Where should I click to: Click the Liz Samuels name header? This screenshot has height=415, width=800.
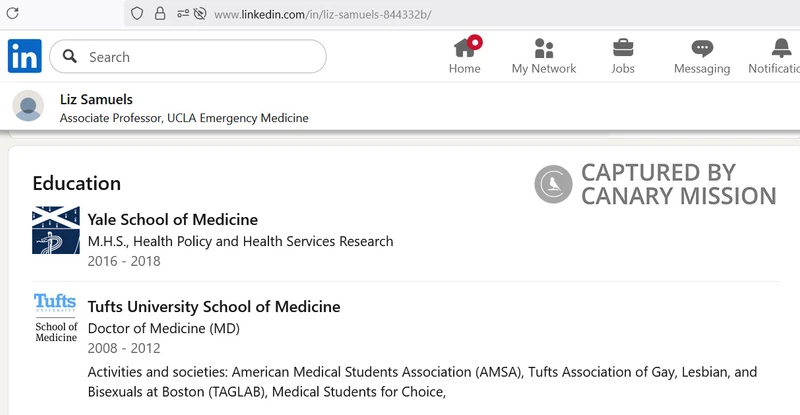96,100
